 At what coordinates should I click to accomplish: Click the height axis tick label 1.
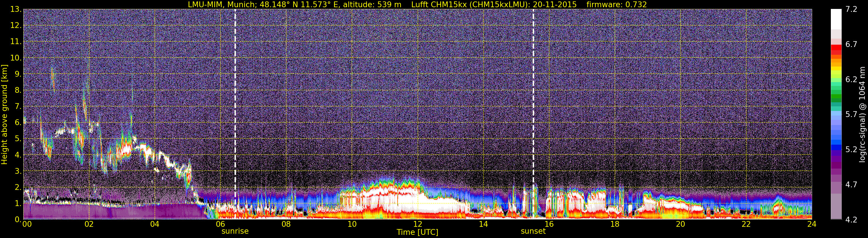[18, 203]
